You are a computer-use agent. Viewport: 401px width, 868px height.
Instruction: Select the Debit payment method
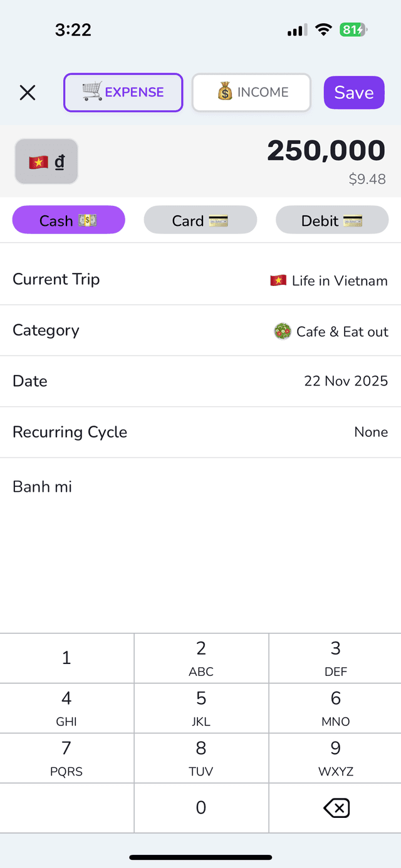332,220
